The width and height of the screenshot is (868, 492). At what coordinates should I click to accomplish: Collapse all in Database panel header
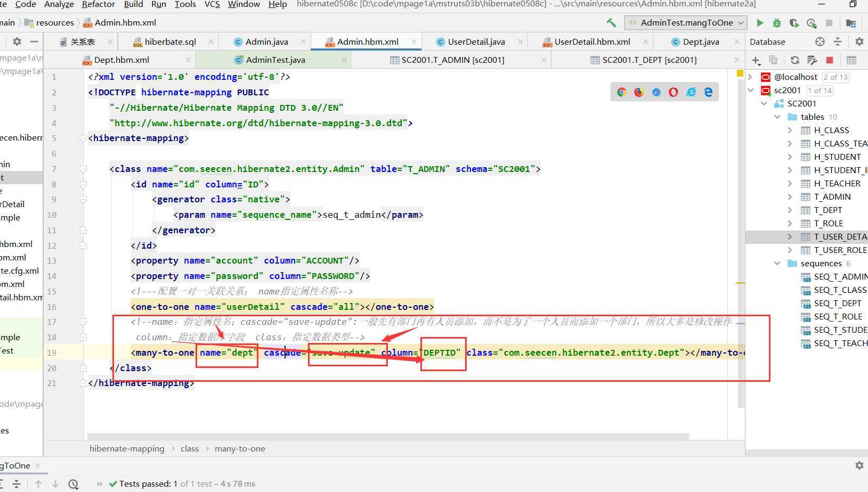point(838,42)
